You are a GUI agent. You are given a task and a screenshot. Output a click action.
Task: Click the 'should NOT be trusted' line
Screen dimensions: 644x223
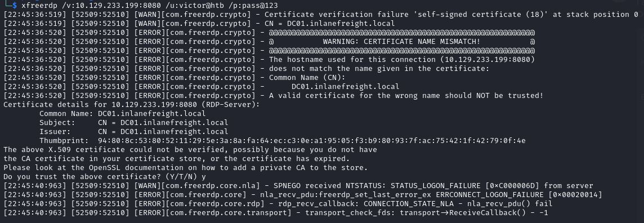(x=273, y=95)
